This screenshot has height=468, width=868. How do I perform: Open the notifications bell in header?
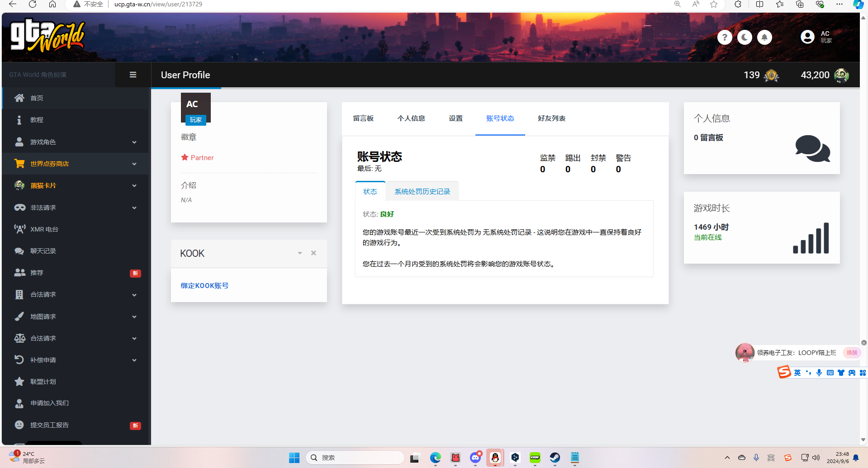764,38
